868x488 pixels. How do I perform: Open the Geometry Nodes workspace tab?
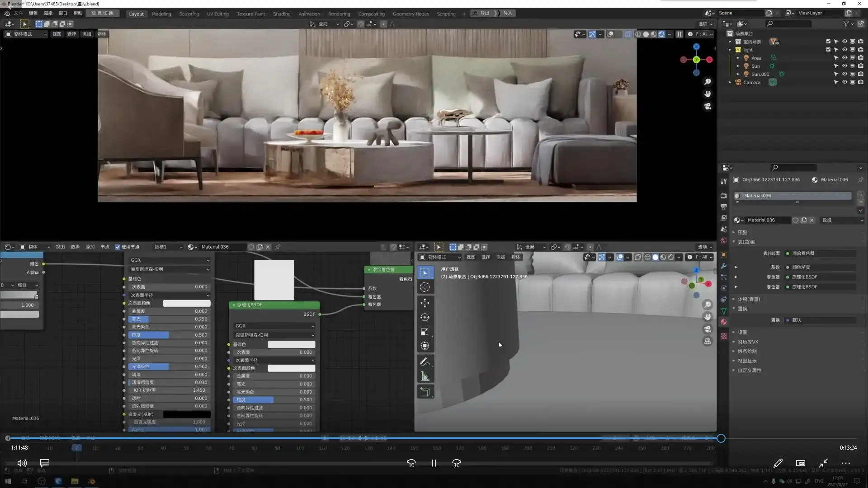410,14
